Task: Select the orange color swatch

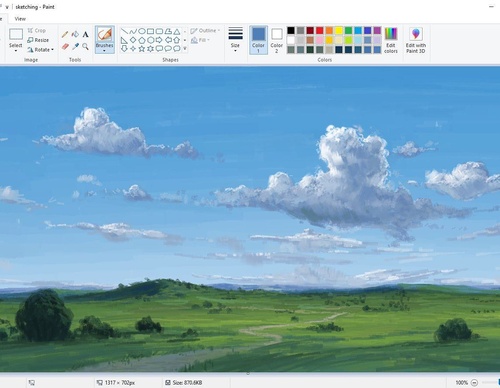Action: coord(329,31)
